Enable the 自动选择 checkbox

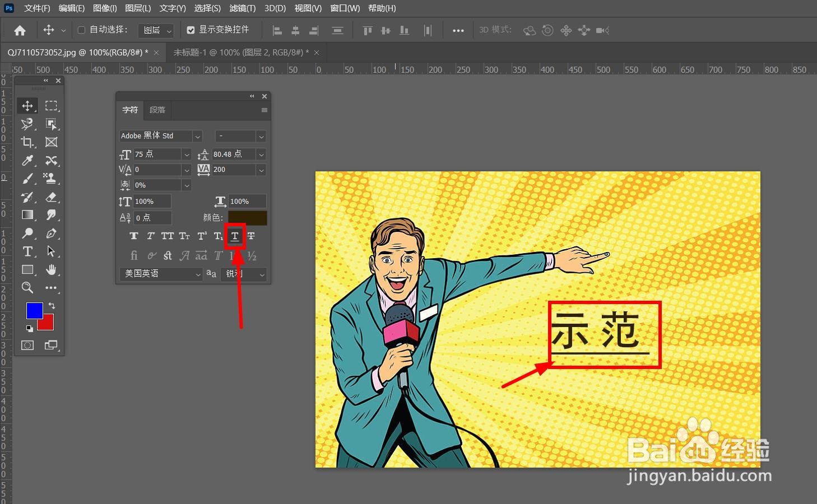(81, 30)
